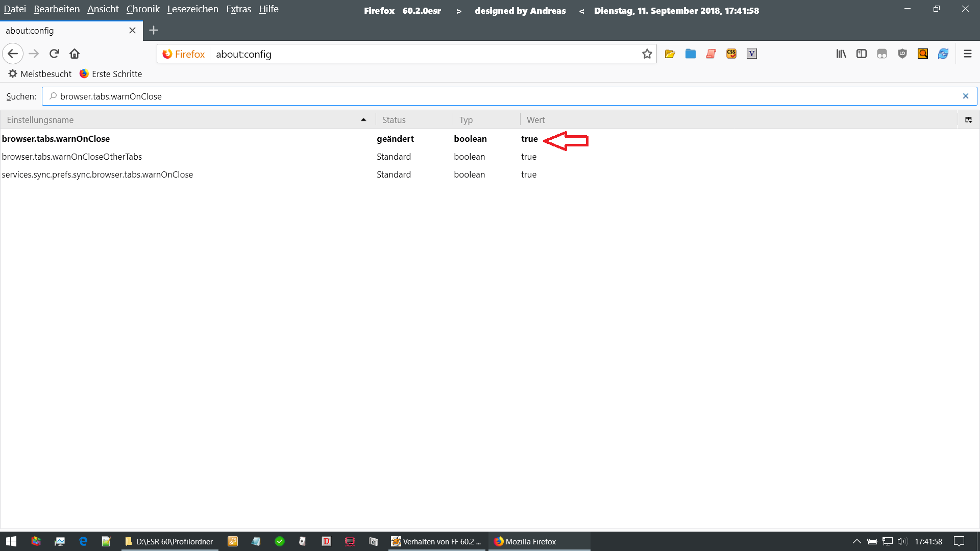The height and width of the screenshot is (551, 980).
Task: Click the CSS toolbar icon
Action: (731, 54)
